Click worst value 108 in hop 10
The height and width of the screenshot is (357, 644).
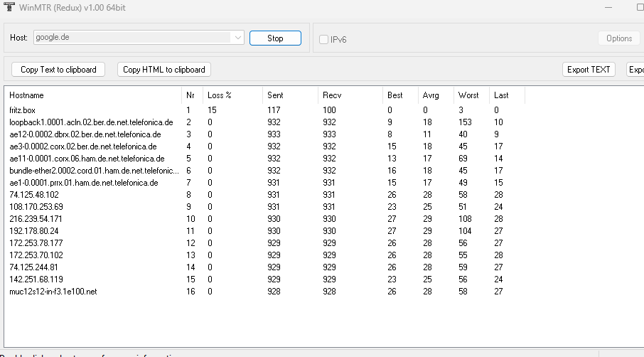(465, 219)
